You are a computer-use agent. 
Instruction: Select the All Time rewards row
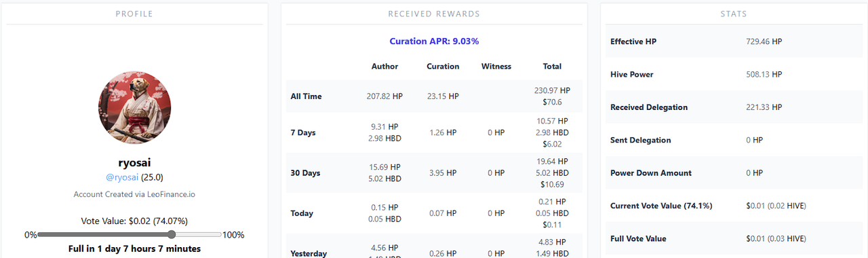click(x=434, y=96)
